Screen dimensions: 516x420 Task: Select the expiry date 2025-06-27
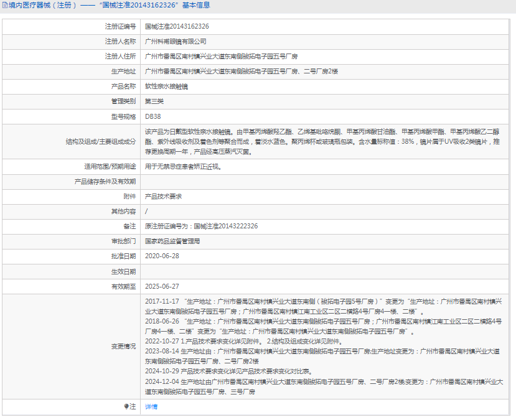(162, 286)
